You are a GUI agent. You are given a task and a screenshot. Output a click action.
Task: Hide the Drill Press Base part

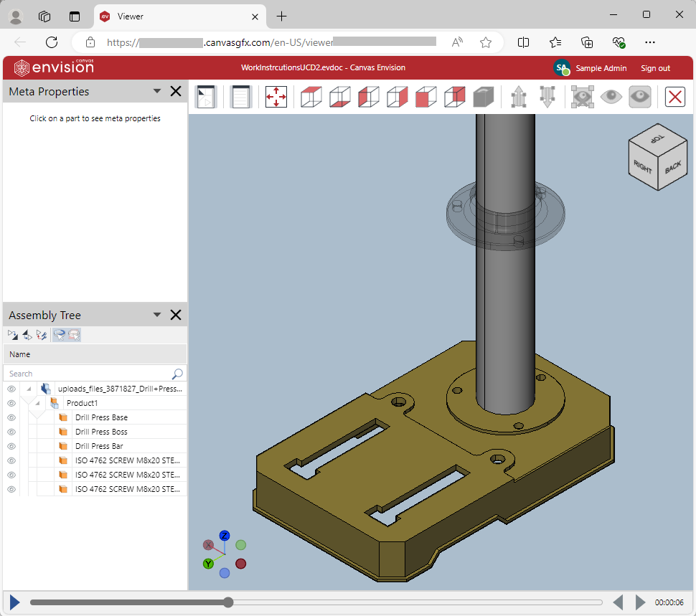coord(11,418)
